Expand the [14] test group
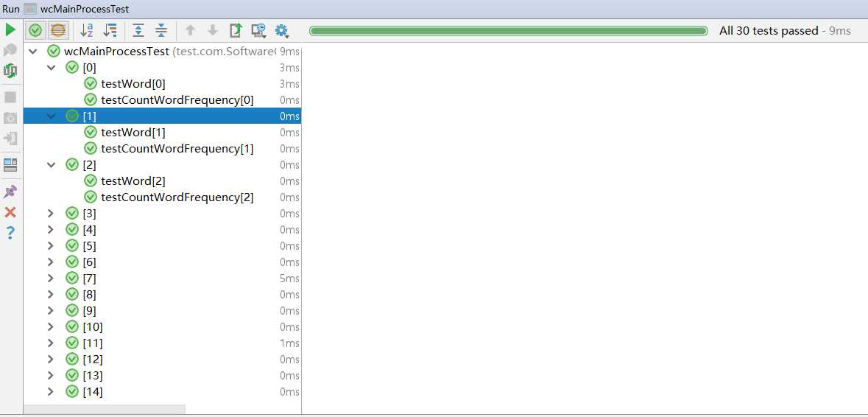Screen dimensions: 868x417 (x=51, y=391)
